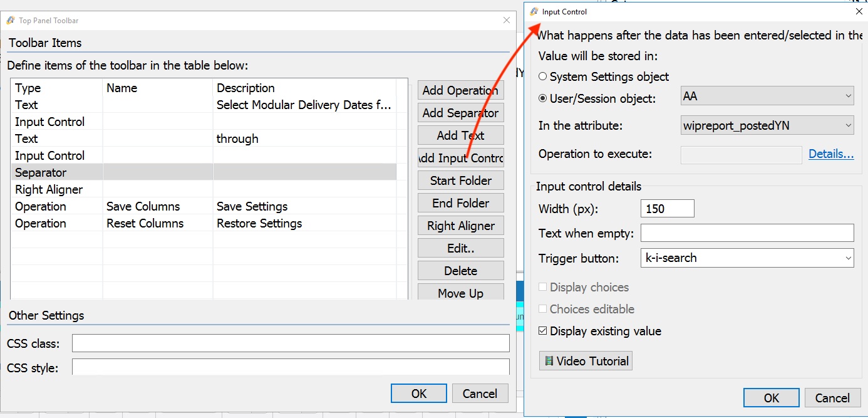
Task: Click the Input Control window title icon
Action: click(534, 11)
